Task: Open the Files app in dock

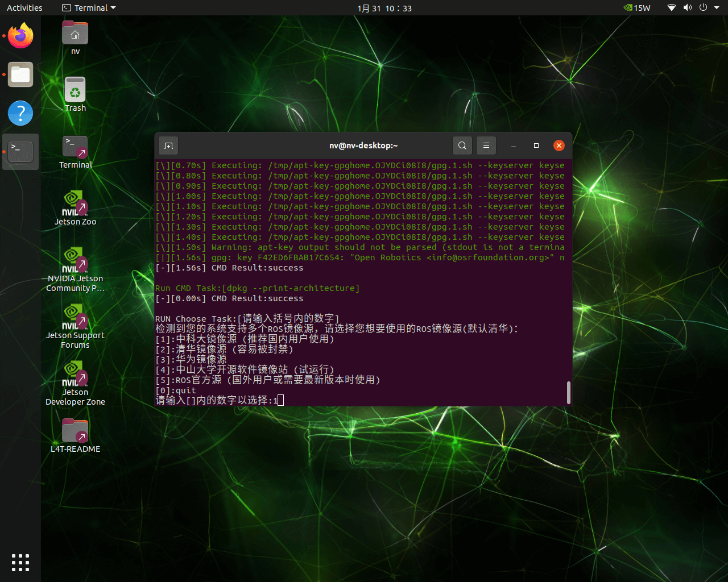Action: (20, 74)
